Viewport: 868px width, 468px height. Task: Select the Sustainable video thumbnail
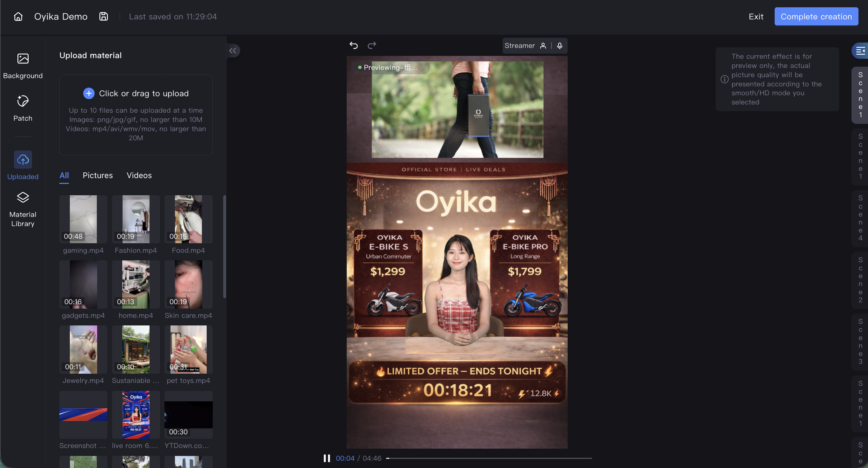(x=136, y=349)
